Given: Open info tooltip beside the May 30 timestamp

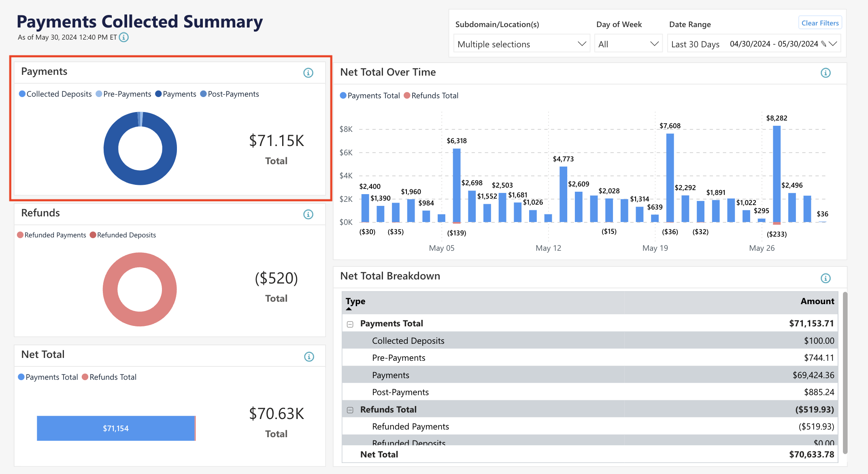Looking at the screenshot, I should [123, 37].
